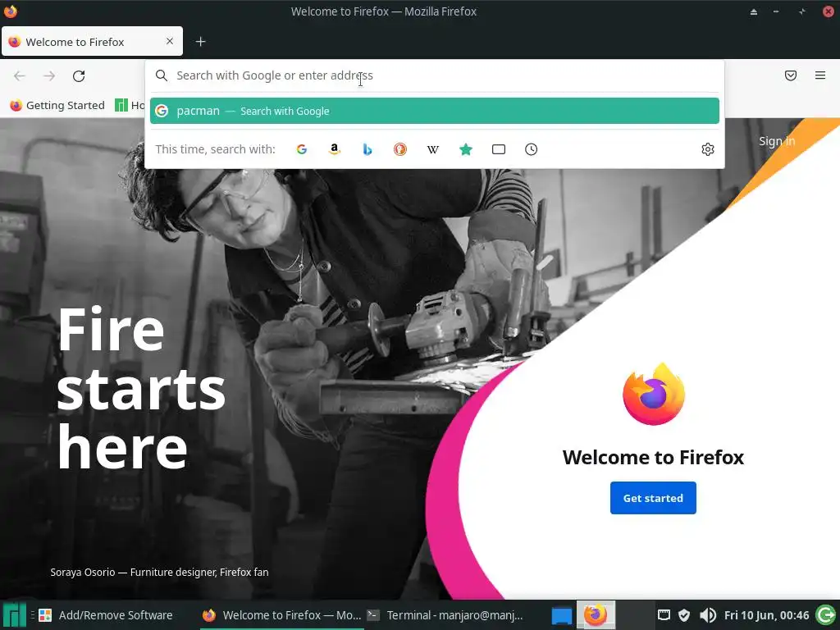Search this time with DuckDuckGo icon
This screenshot has height=630, width=840.
pyautogui.click(x=400, y=149)
